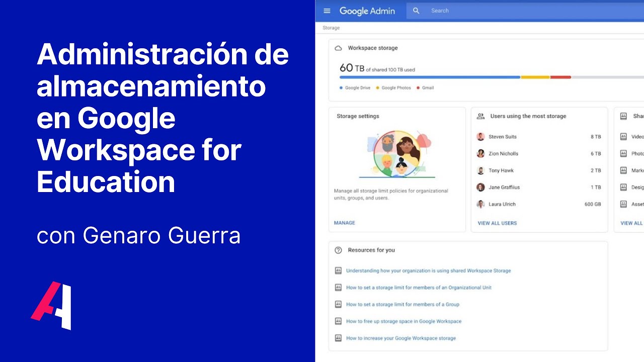Screen dimensions: 644x362
Task: Select the Tony Hawk name
Action: tap(501, 170)
